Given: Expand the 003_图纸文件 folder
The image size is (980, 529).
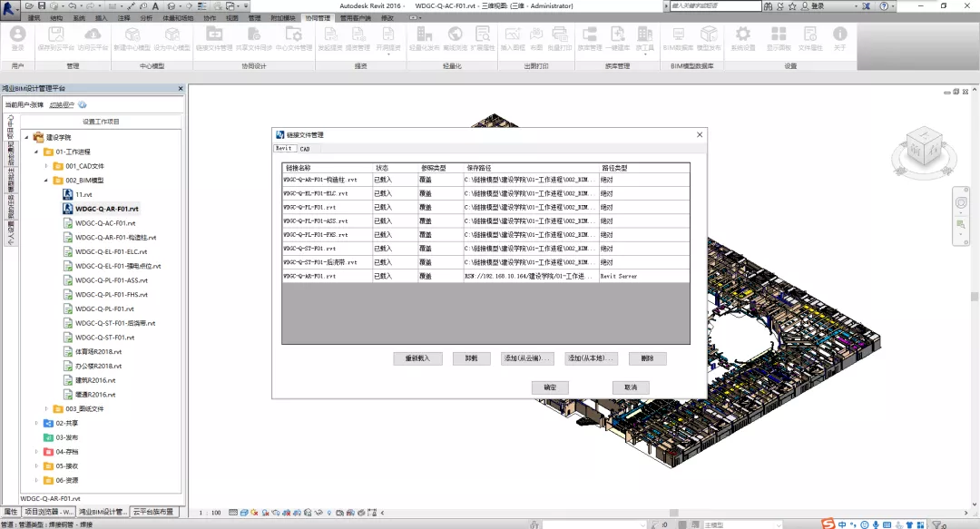Looking at the screenshot, I should coord(46,409).
